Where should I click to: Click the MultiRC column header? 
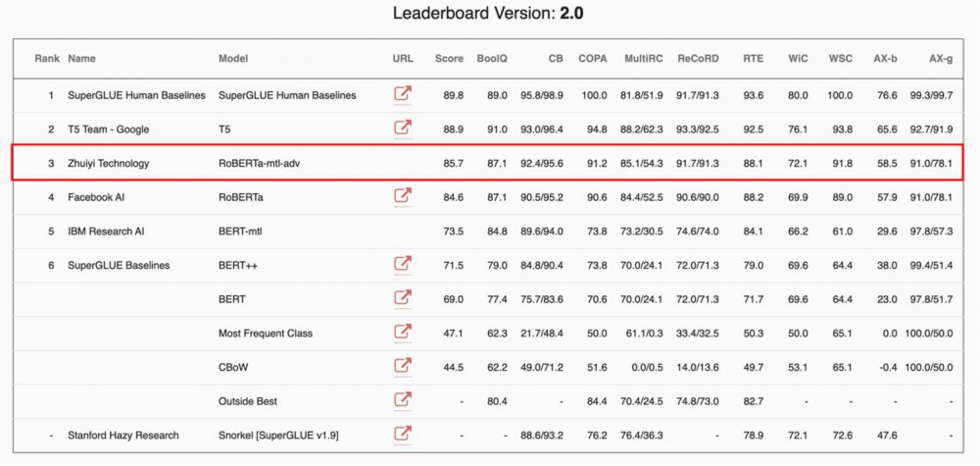click(641, 59)
